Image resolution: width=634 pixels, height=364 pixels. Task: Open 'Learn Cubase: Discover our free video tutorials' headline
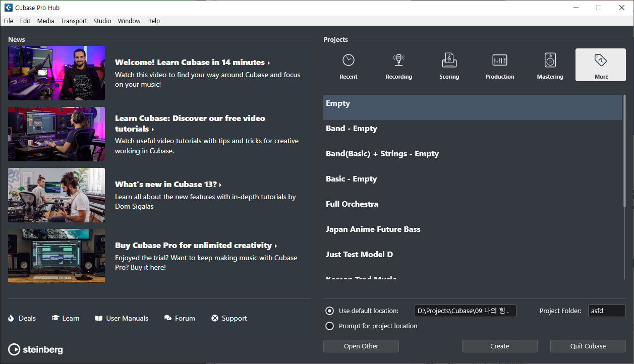[x=190, y=124]
